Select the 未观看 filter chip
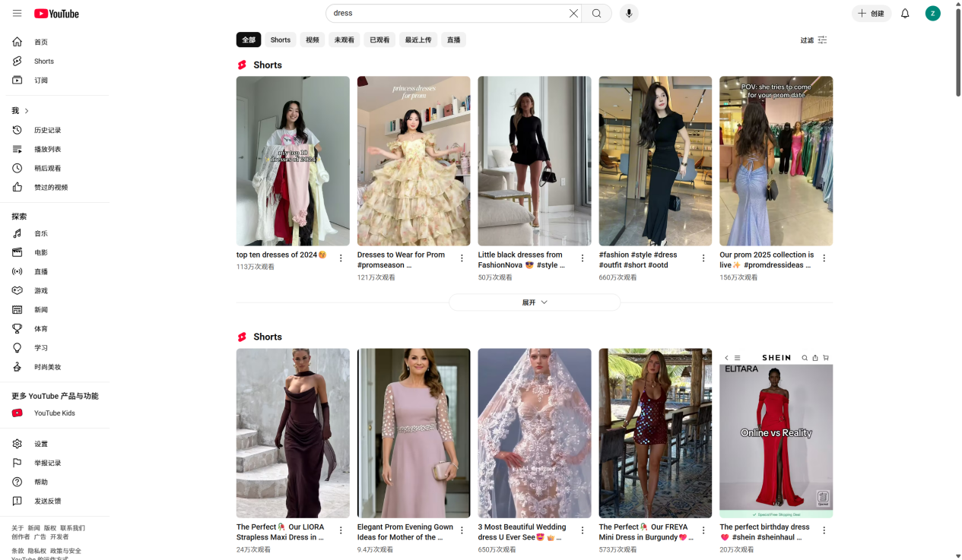 coord(344,40)
